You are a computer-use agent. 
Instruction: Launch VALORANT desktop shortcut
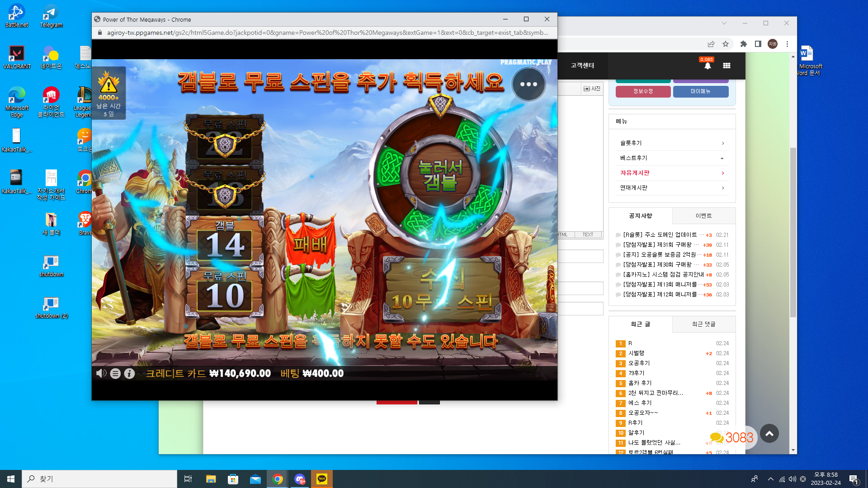[x=17, y=57]
